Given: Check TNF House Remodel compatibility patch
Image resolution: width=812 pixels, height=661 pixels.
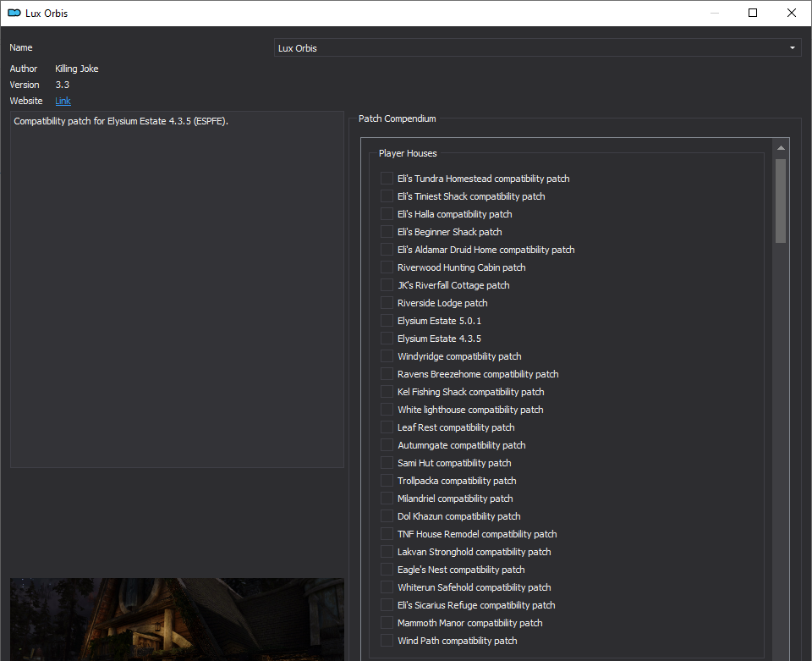Looking at the screenshot, I should [387, 534].
